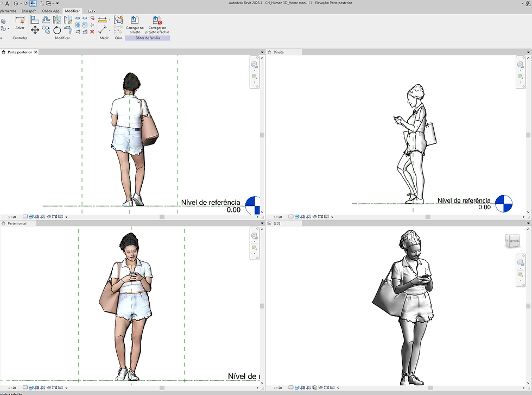Click vertical scrollbar thumb in Parte frontal view
The width and height of the screenshot is (532, 395).
[x=262, y=306]
